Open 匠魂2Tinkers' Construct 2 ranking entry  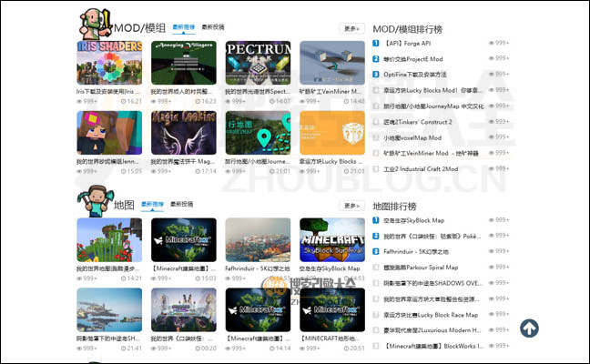click(x=418, y=122)
